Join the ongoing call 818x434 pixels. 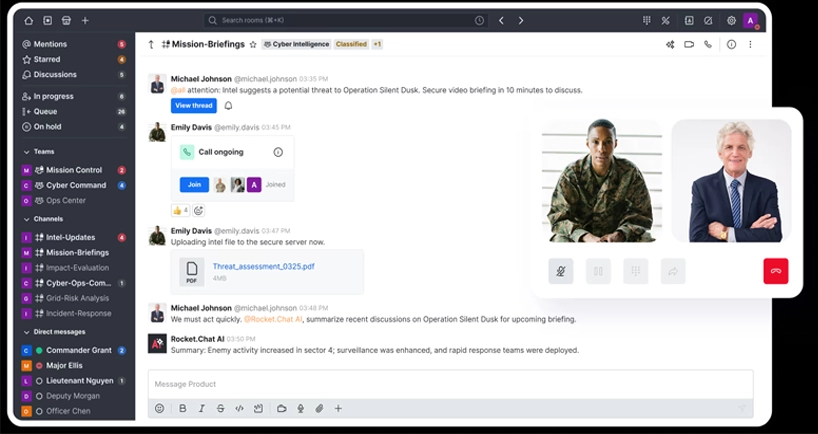tap(195, 185)
